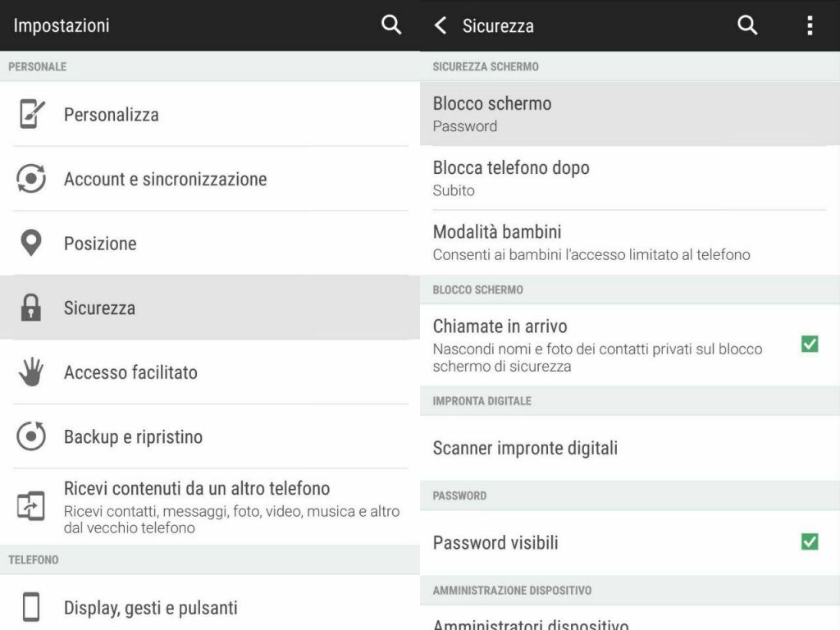Open Ricevi contenuti da un altro telefono
This screenshot has height=630, width=840.
pyautogui.click(x=210, y=507)
